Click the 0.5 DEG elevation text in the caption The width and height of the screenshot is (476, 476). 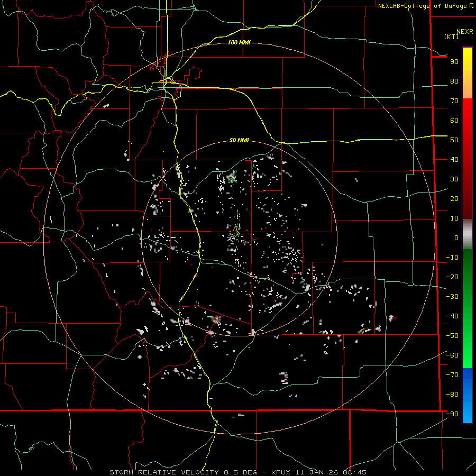pos(241,472)
